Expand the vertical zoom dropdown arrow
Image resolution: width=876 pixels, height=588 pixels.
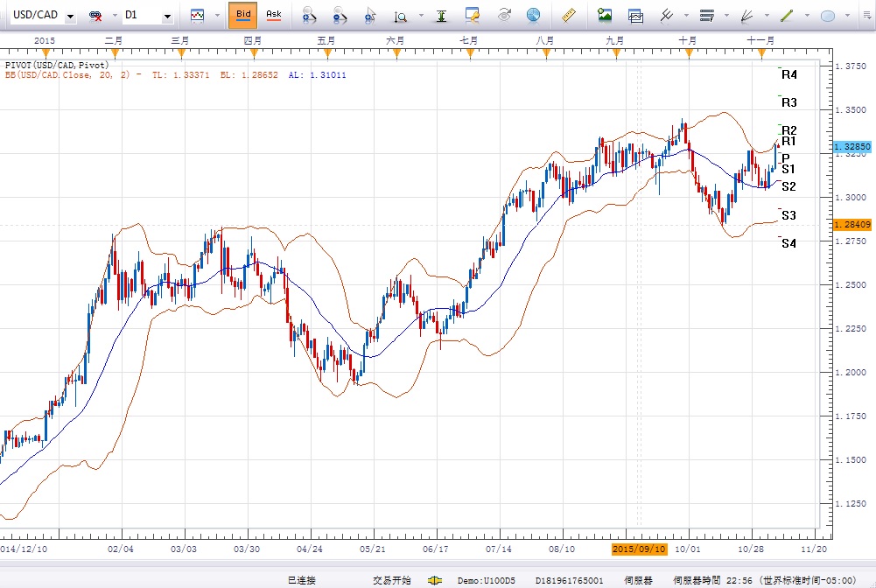421,16
